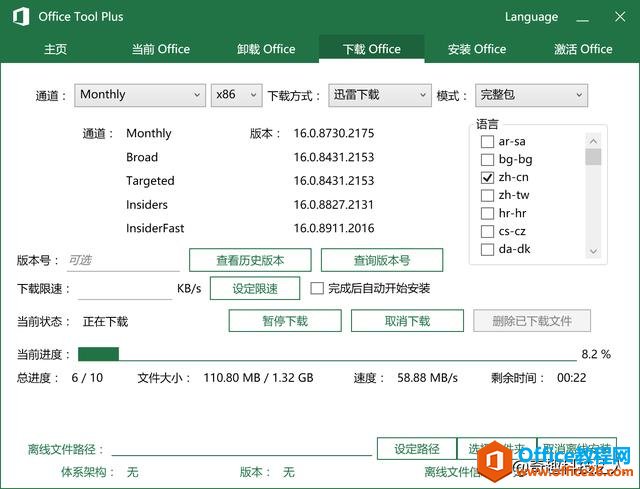Uncheck the zh-cn language checkbox
The width and height of the screenshot is (640, 489).
(x=487, y=178)
